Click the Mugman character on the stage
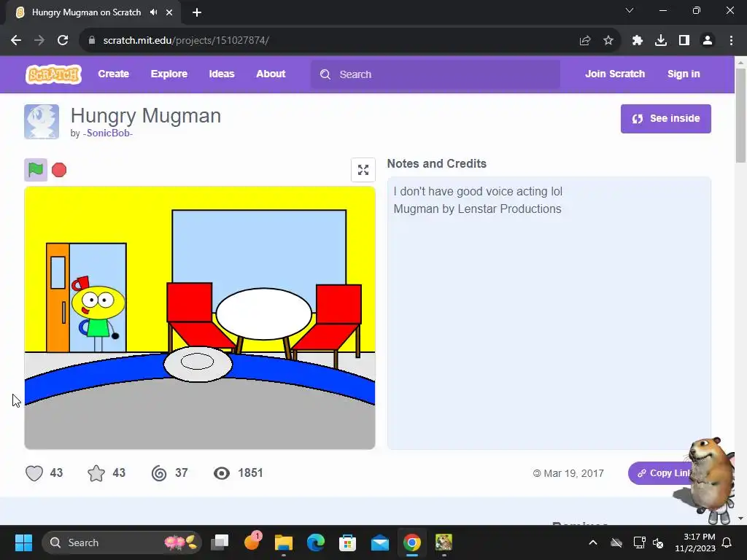The height and width of the screenshot is (560, 747). tap(97, 314)
